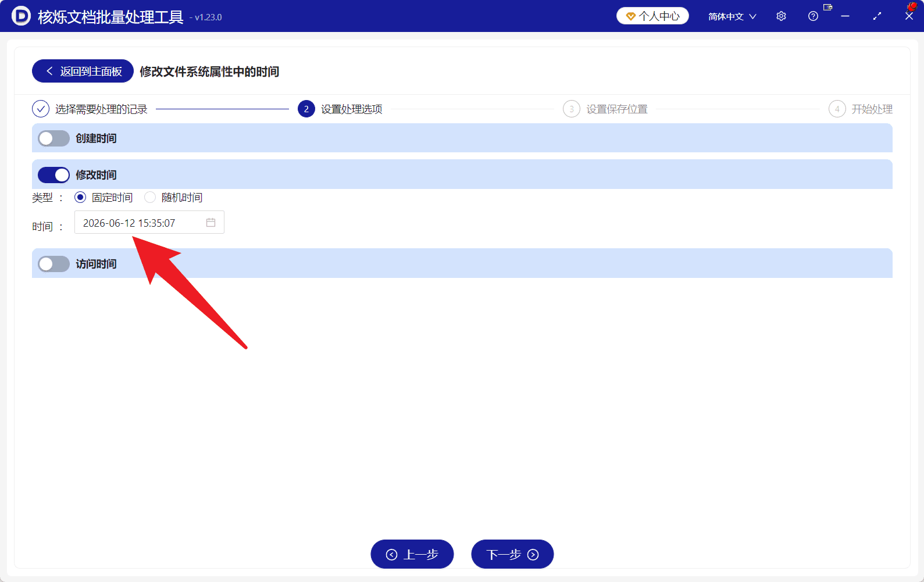This screenshot has width=924, height=582.
Task: Click the calendar icon in time field
Action: point(211,223)
